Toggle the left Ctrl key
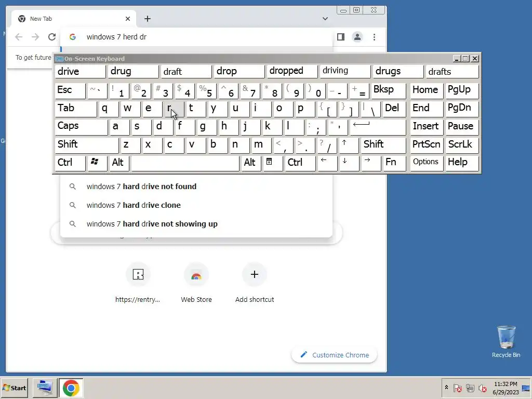The image size is (532, 399). [70, 163]
